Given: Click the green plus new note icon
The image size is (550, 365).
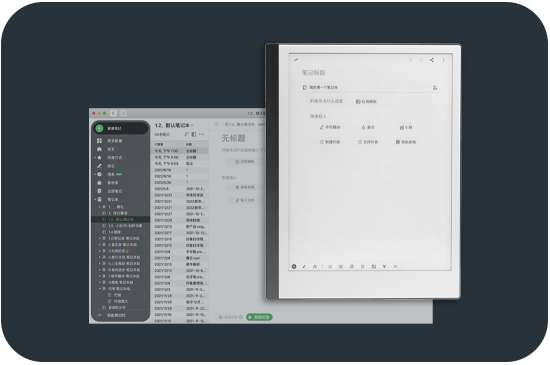Looking at the screenshot, I should pos(100,128).
